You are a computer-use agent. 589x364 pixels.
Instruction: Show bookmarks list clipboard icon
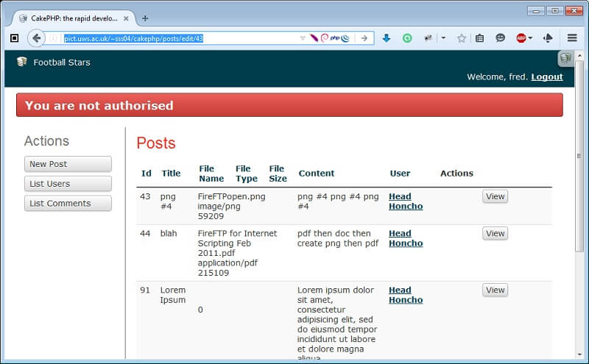pyautogui.click(x=480, y=38)
